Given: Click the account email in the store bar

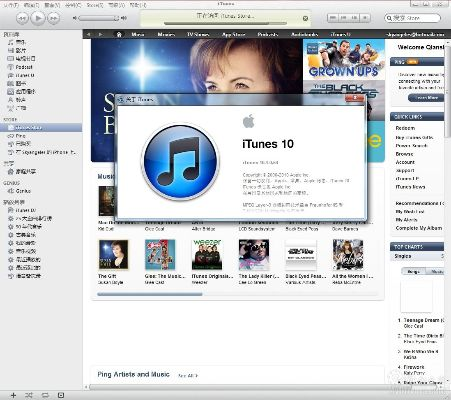Looking at the screenshot, I should [415, 34].
